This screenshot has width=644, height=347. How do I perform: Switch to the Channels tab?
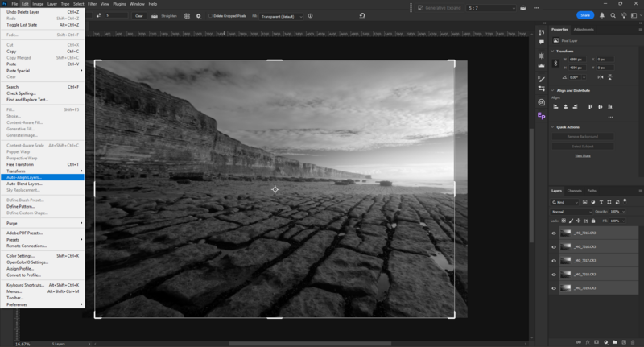[x=574, y=191]
